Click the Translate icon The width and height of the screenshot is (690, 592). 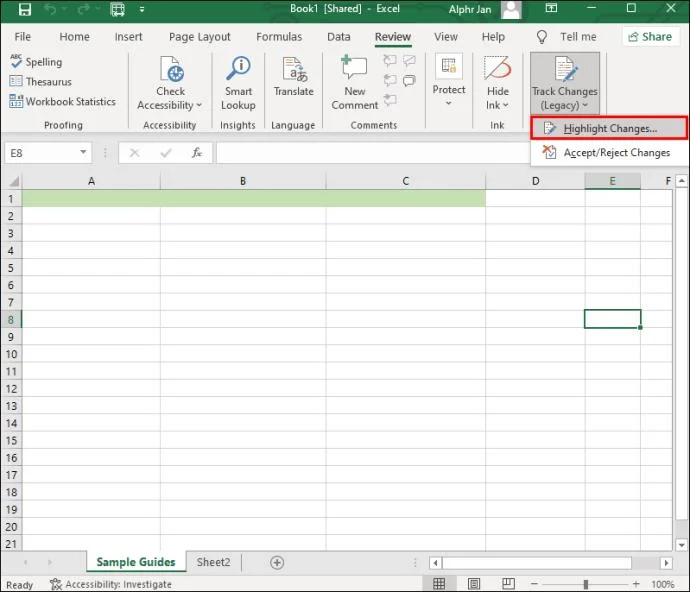[294, 70]
